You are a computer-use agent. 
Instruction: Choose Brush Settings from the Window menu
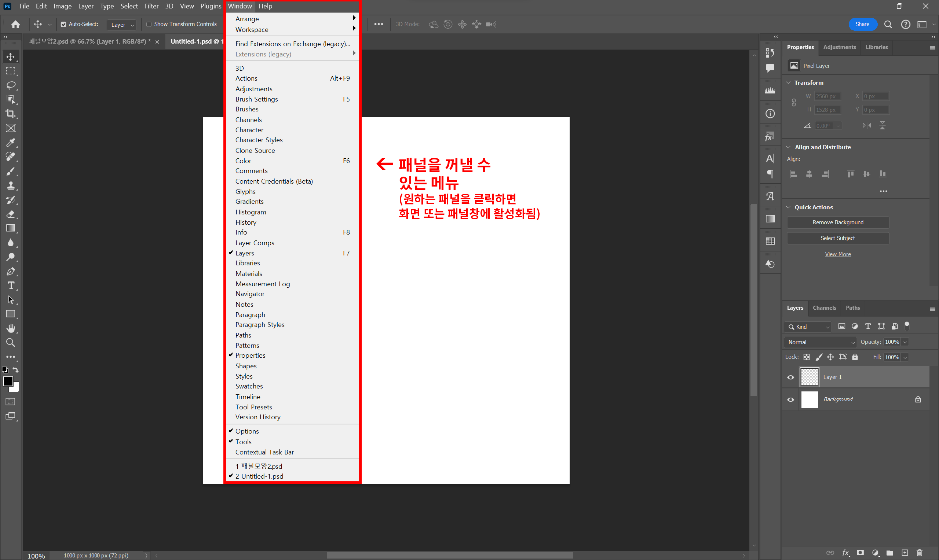click(257, 99)
